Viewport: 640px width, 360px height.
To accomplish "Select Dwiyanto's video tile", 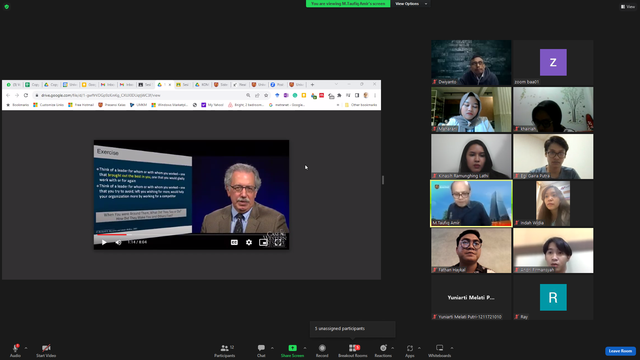I will coord(471,62).
